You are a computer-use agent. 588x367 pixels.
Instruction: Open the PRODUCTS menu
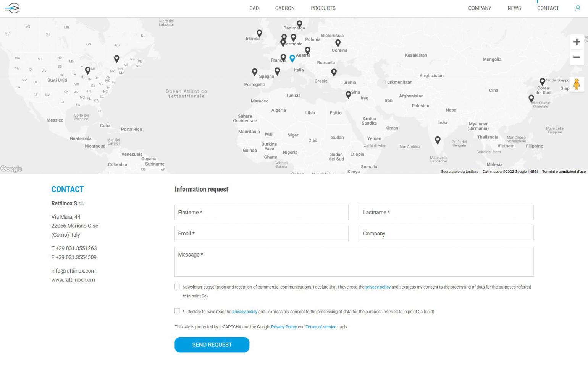tap(323, 8)
